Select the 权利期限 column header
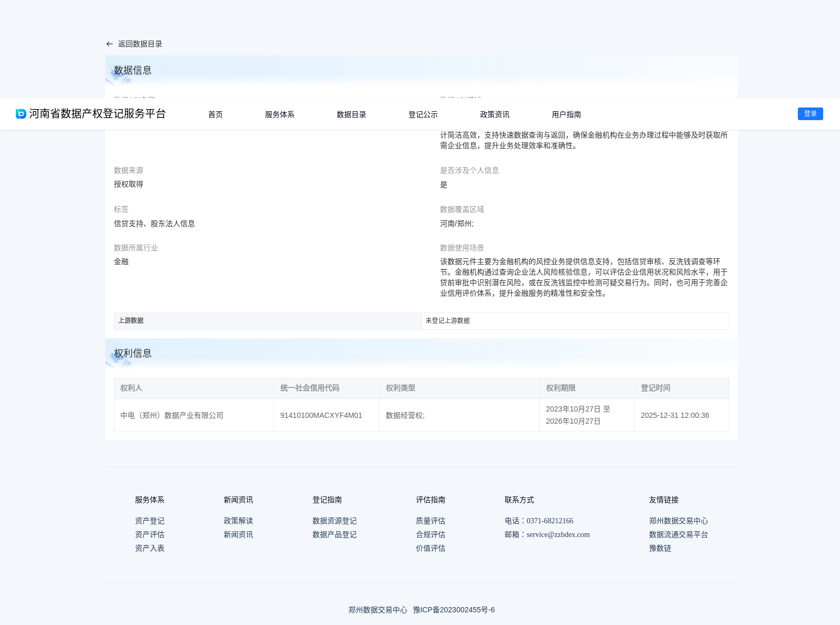840x625 pixels. (587, 388)
